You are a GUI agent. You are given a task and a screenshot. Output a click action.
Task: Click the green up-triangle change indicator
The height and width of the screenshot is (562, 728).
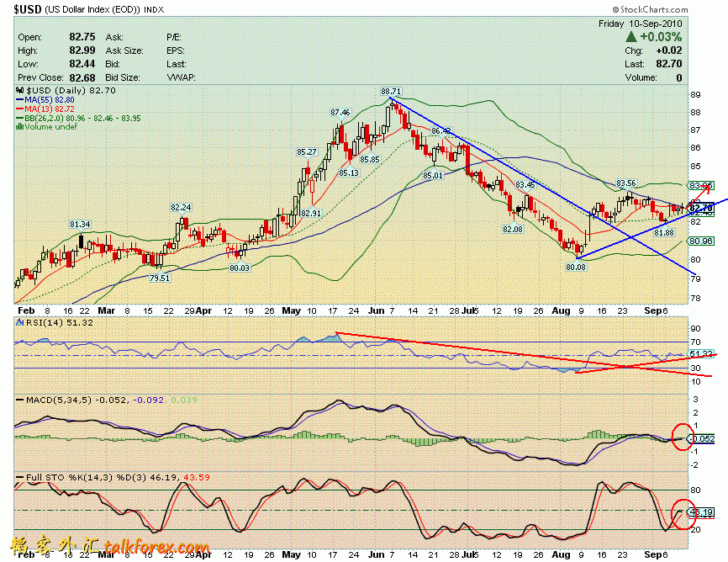(631, 37)
